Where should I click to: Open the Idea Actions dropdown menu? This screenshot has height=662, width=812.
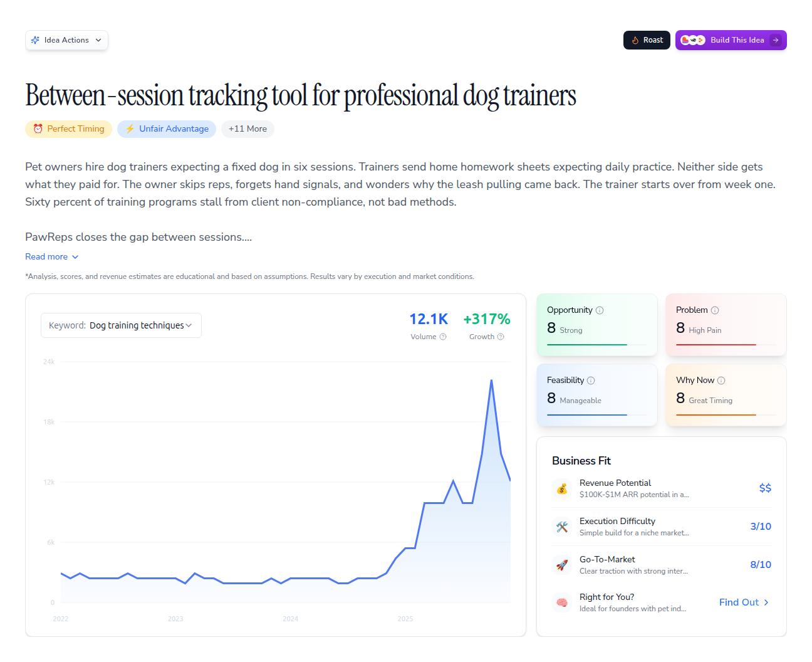tap(66, 40)
